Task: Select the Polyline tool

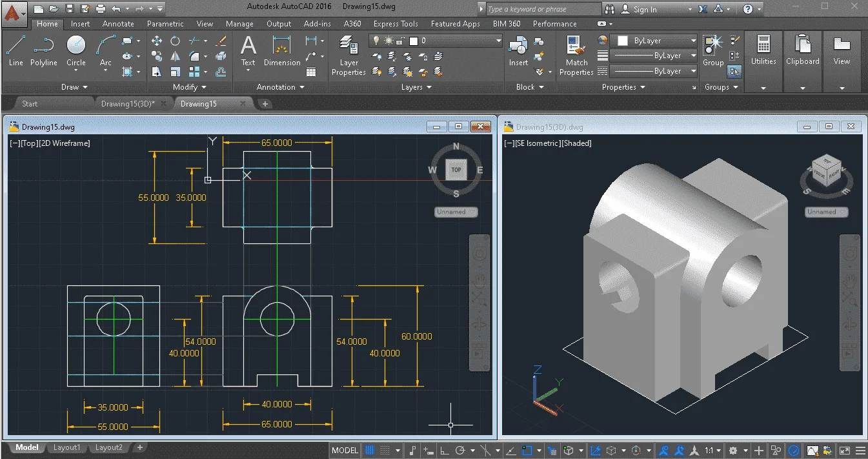Action: pyautogui.click(x=44, y=51)
